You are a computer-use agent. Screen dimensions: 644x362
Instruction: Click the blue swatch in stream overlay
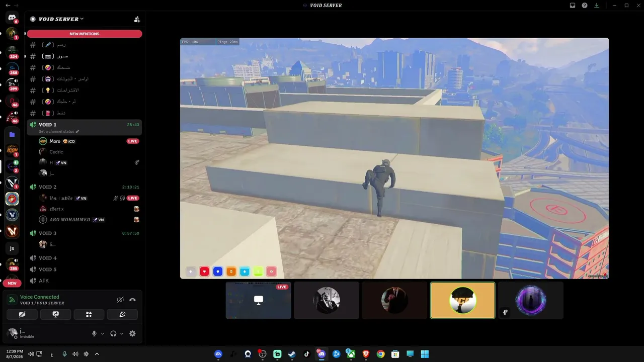(218, 271)
